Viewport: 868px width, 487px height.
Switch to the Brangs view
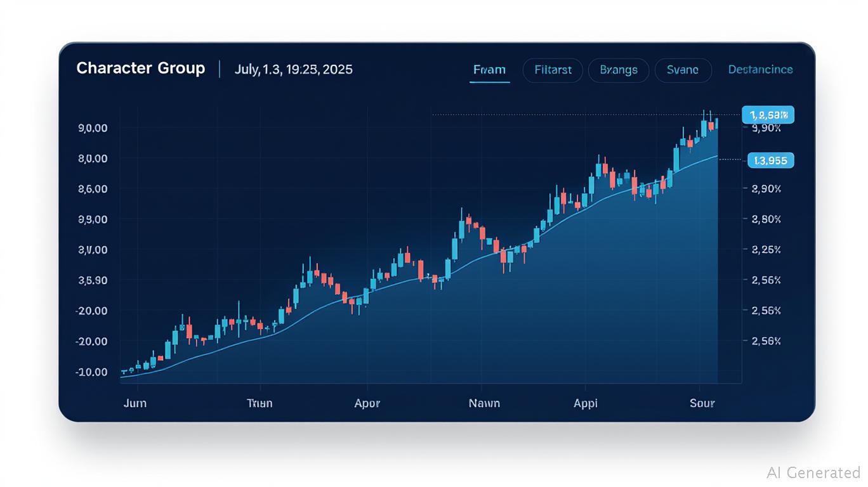(619, 70)
